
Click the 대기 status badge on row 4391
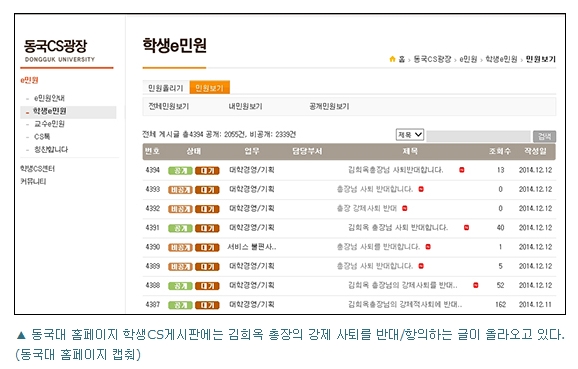[207, 228]
